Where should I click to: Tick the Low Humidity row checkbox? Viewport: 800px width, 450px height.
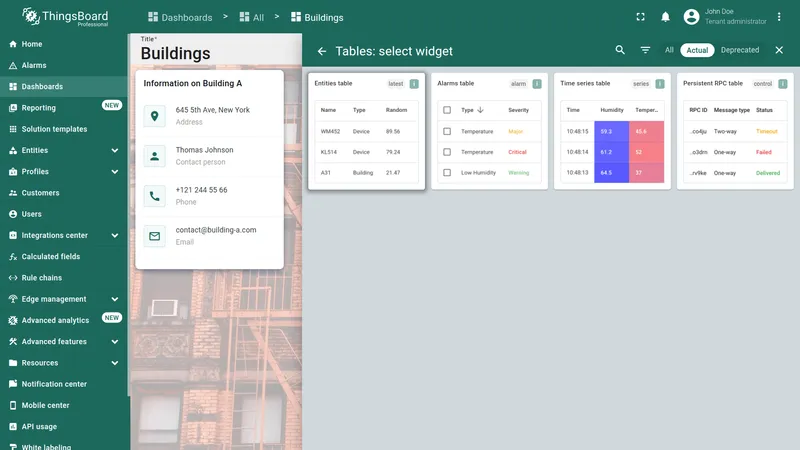click(x=447, y=173)
